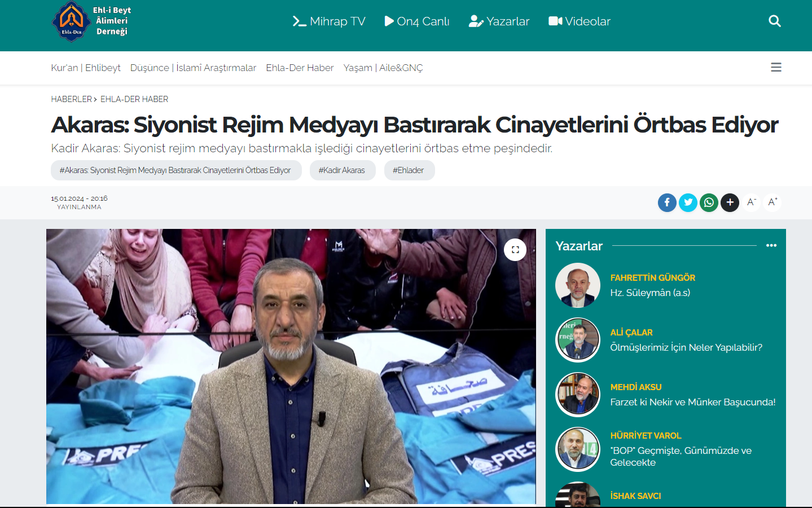This screenshot has width=812, height=508.
Task: Share article on Facebook
Action: click(x=667, y=202)
